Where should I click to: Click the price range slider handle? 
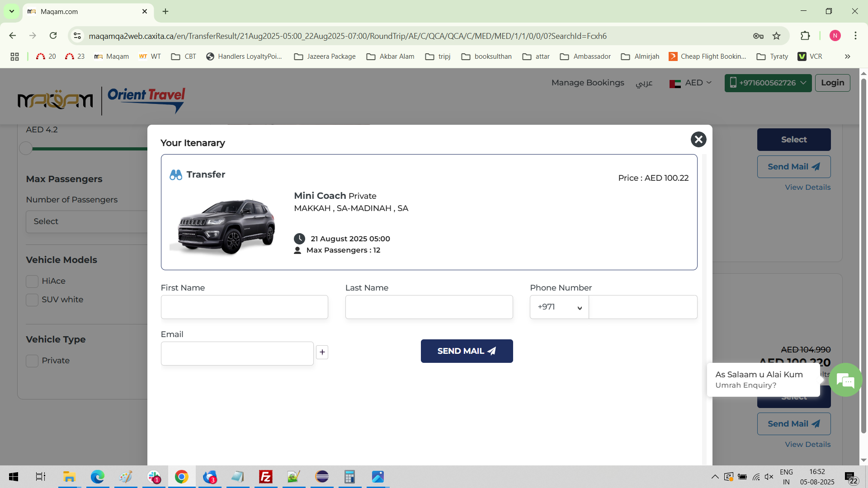click(x=26, y=148)
